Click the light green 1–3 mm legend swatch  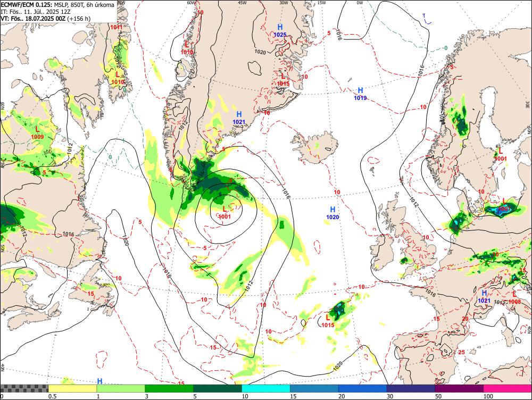point(121,388)
